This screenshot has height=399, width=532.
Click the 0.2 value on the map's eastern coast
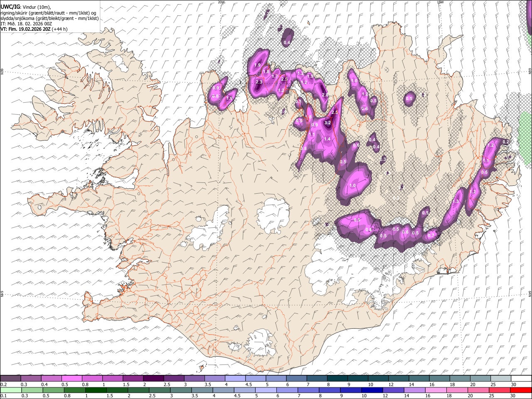(506, 142)
